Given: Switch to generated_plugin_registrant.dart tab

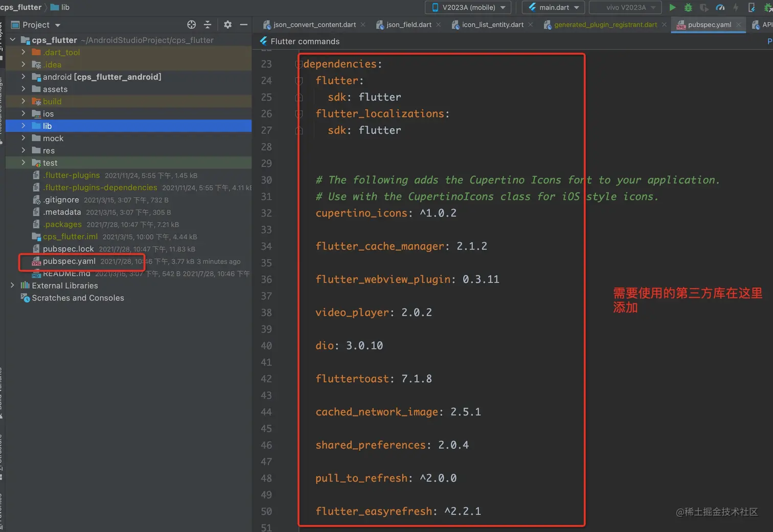Looking at the screenshot, I should (x=605, y=25).
